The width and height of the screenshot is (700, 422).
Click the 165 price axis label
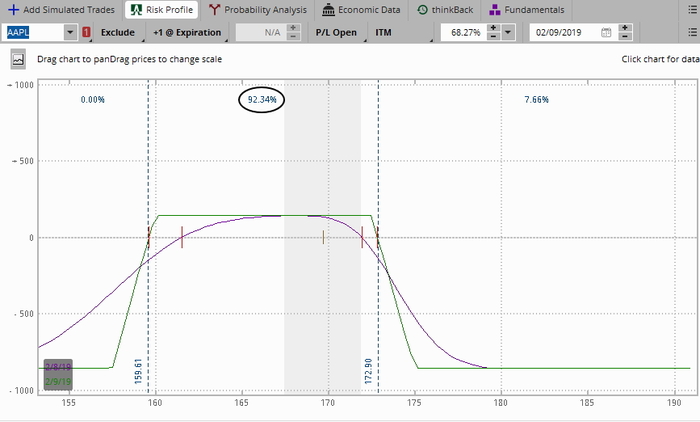point(242,403)
